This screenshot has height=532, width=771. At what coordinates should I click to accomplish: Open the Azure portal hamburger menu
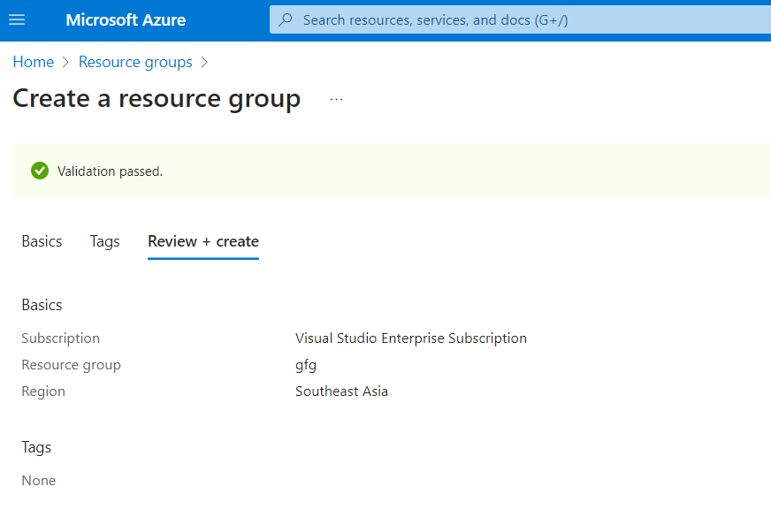click(17, 19)
